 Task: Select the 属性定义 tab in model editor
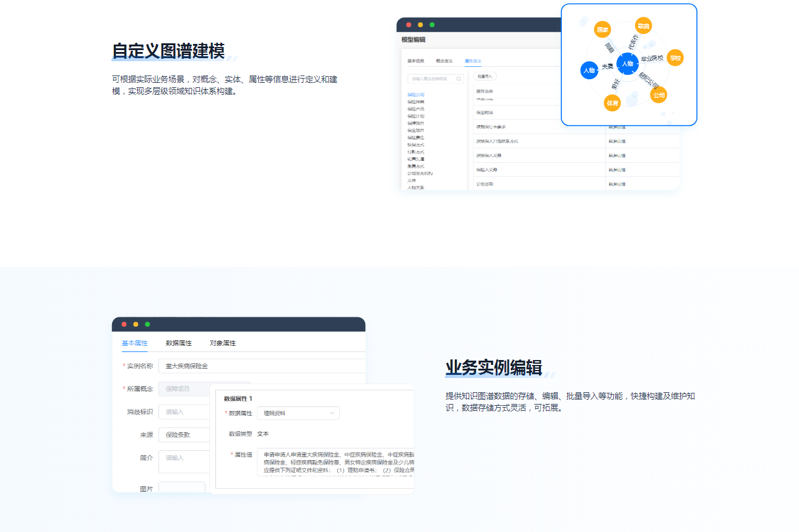(473, 61)
